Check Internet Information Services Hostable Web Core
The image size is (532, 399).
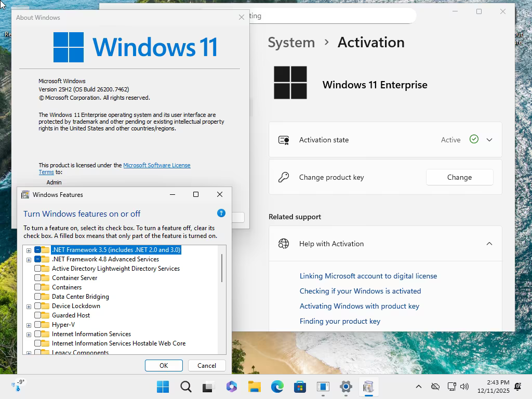(37, 343)
